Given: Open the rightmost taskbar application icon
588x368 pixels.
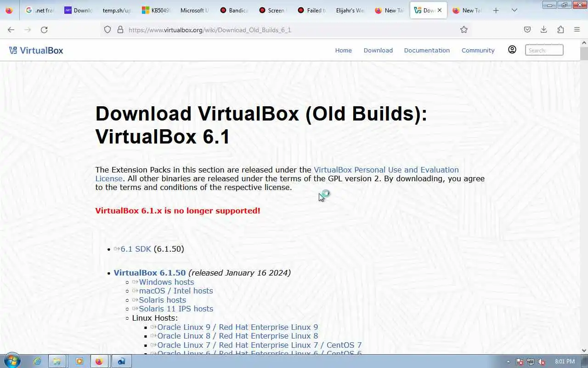Looking at the screenshot, I should [x=121, y=362].
